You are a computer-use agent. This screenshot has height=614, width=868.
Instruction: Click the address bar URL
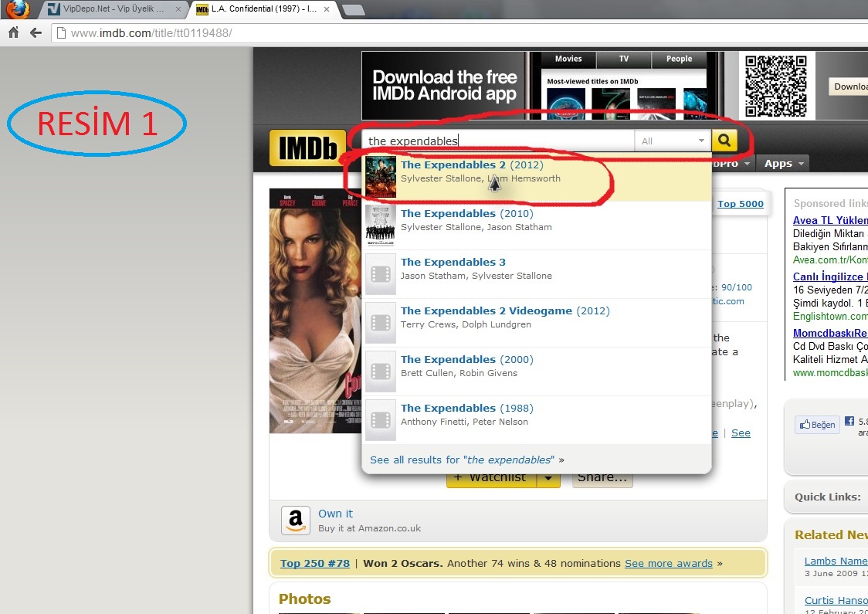pyautogui.click(x=151, y=33)
